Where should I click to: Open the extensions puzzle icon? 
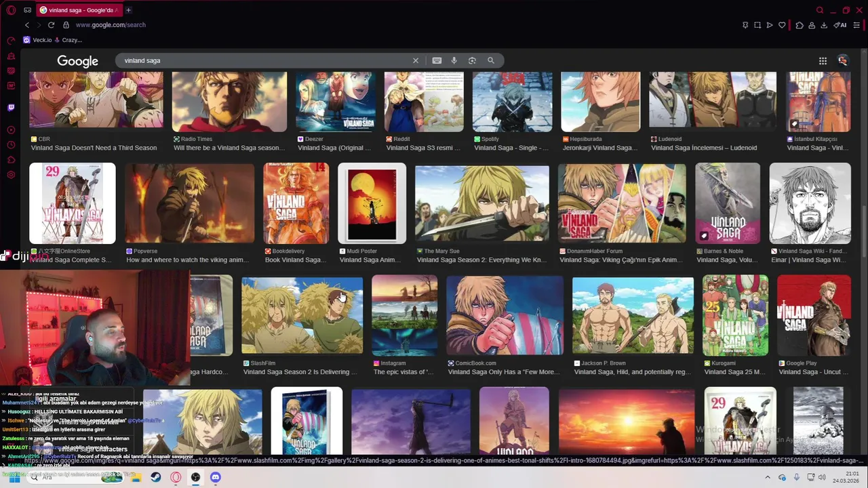(x=800, y=25)
